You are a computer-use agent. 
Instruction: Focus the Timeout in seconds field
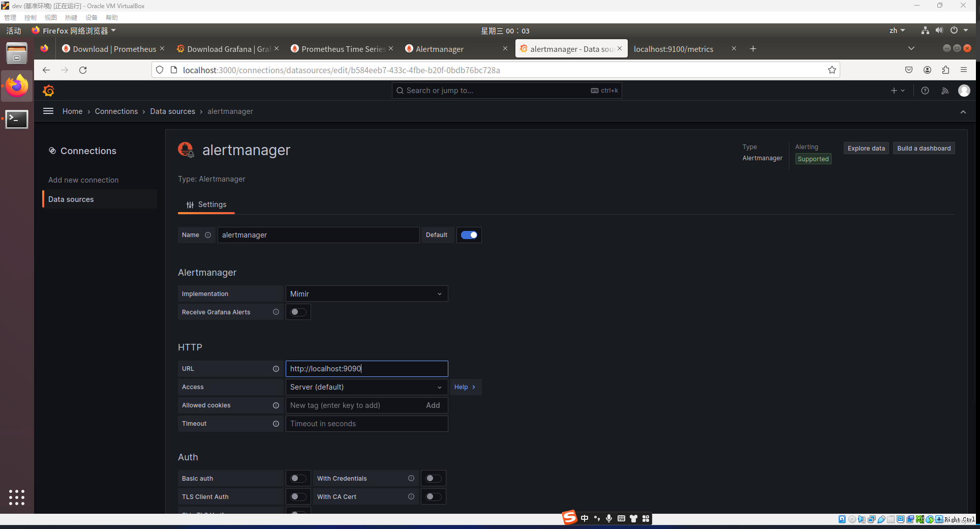click(366, 424)
